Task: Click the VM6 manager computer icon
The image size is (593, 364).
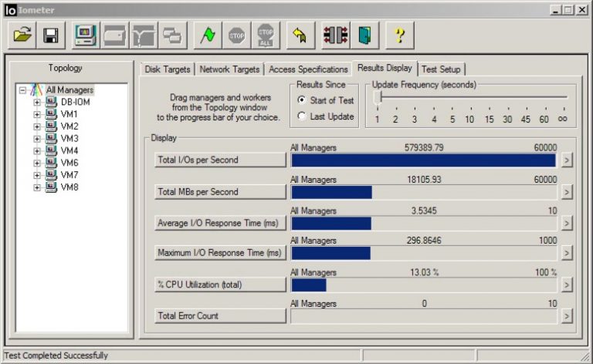Action: click(51, 163)
